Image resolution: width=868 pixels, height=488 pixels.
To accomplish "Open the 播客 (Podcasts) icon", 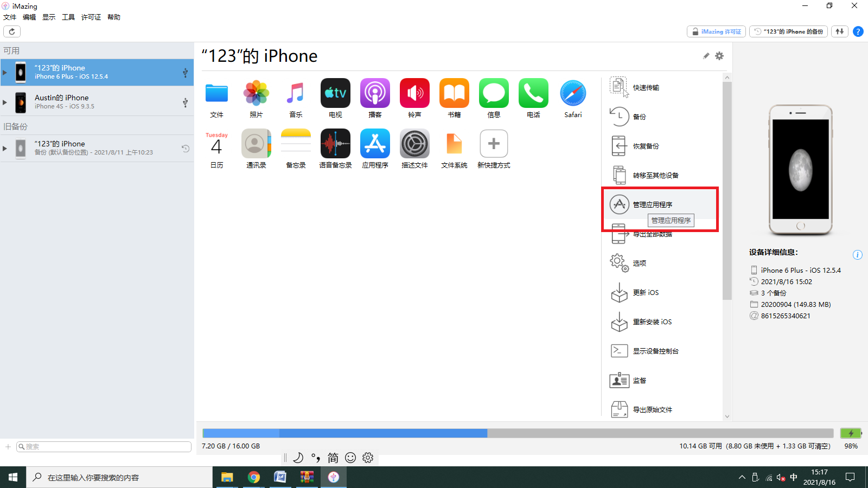I will [375, 93].
